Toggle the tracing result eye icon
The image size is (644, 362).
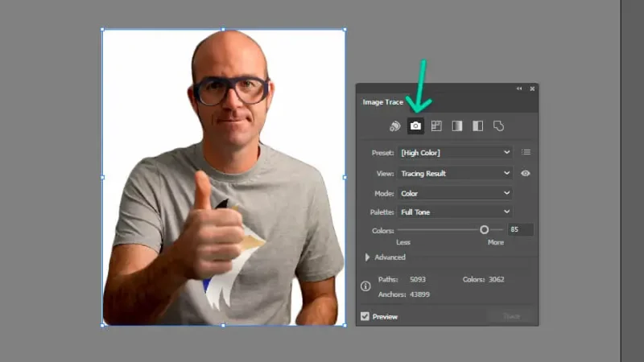coord(526,173)
